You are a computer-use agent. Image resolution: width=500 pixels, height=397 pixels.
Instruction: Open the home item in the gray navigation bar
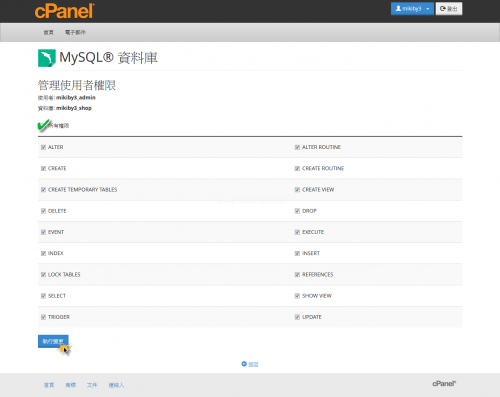tap(49, 32)
